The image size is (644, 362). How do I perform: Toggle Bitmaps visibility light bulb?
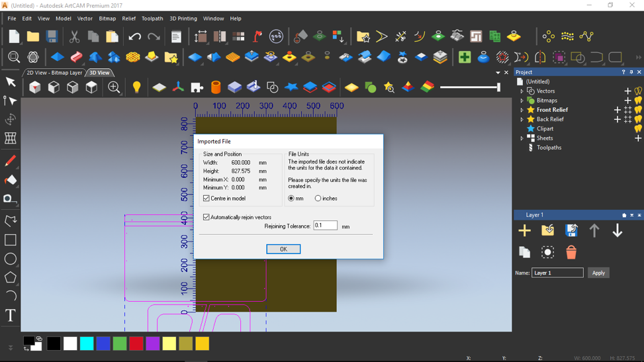pyautogui.click(x=638, y=100)
